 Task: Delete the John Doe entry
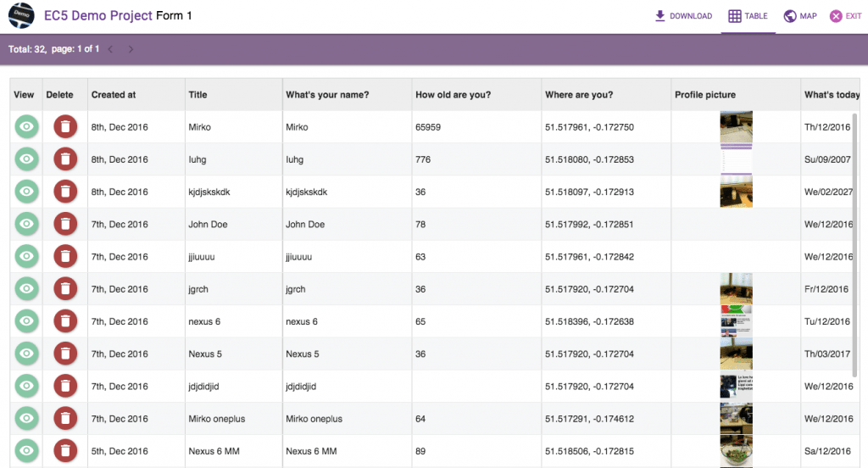[64, 225]
